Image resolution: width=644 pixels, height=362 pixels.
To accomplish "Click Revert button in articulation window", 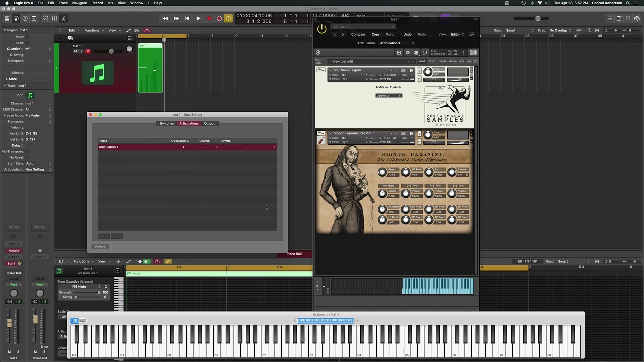I will pyautogui.click(x=100, y=247).
